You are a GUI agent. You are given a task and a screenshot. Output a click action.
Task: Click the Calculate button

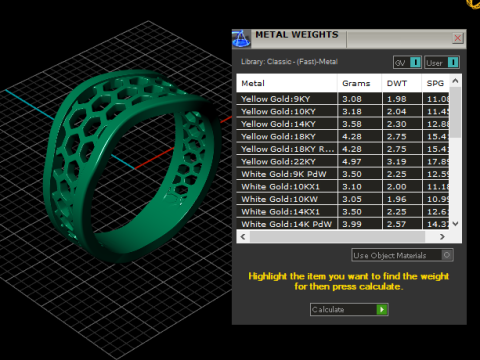tap(349, 309)
